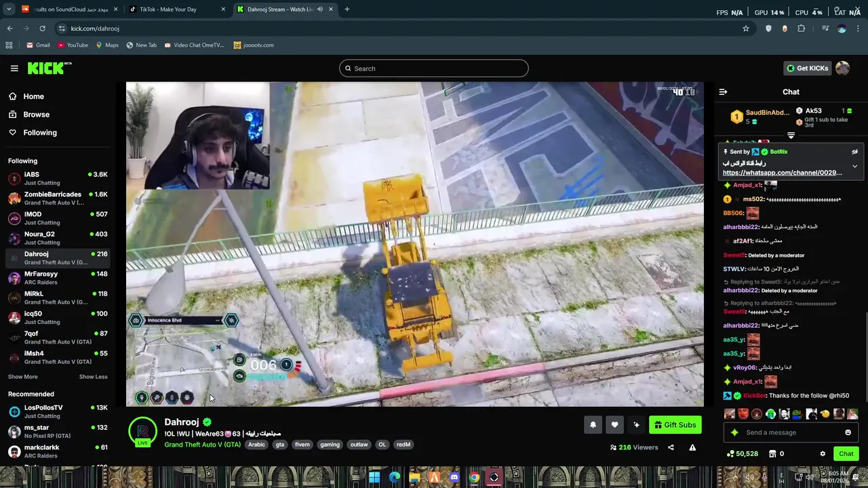Open the tab search dropdown arrow
Image resolution: width=868 pixels, height=488 pixels.
point(9,9)
